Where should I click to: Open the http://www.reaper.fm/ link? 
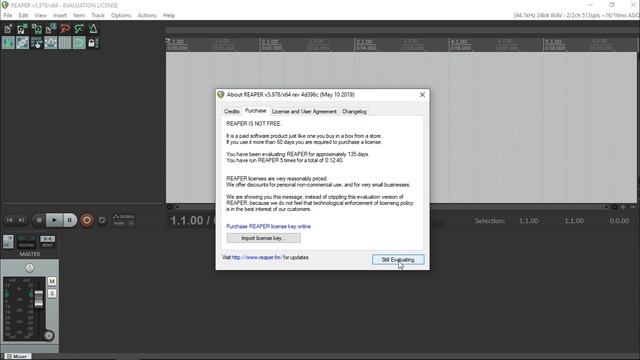(x=257, y=258)
